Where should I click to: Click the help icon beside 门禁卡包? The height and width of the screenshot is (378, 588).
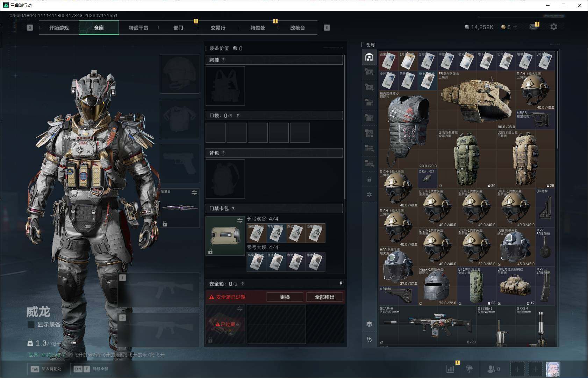(x=233, y=209)
